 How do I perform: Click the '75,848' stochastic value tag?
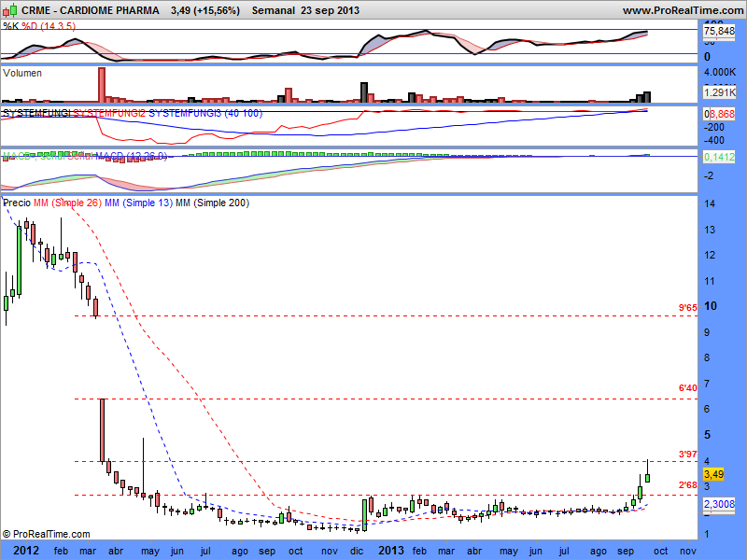719,32
